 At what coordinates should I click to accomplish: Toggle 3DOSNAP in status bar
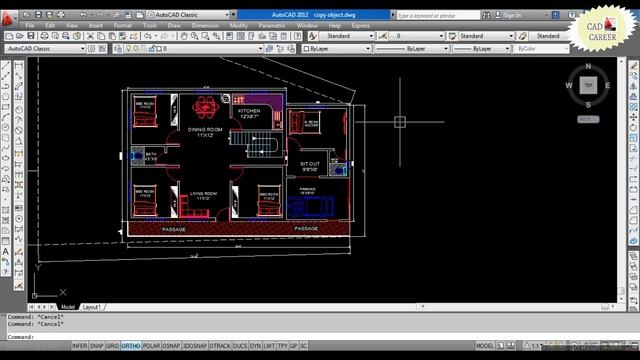(x=195, y=346)
